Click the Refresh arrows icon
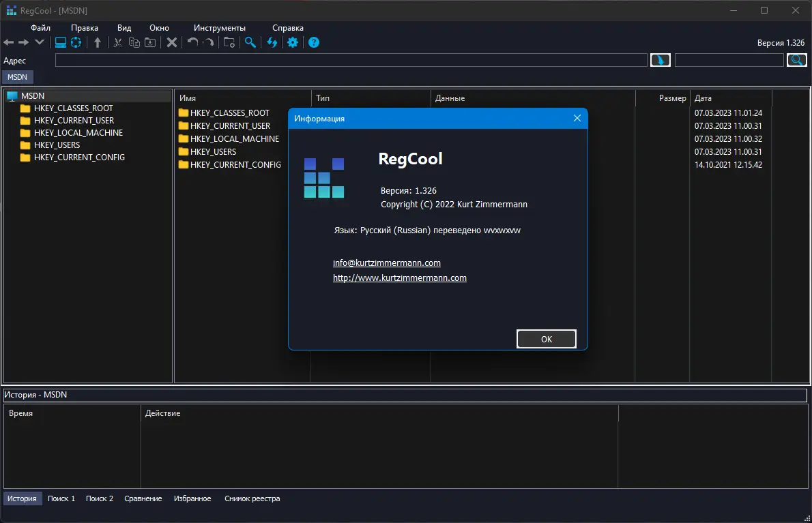 (x=272, y=42)
